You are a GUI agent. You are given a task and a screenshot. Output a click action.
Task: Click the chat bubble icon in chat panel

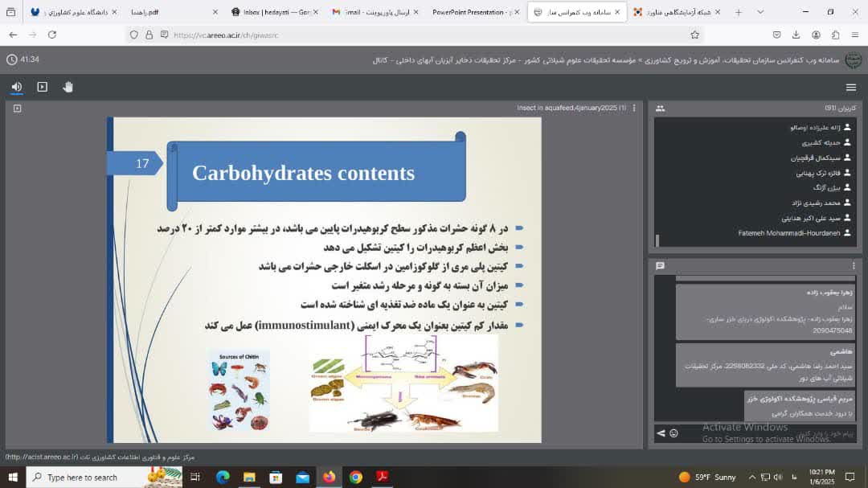tap(661, 265)
